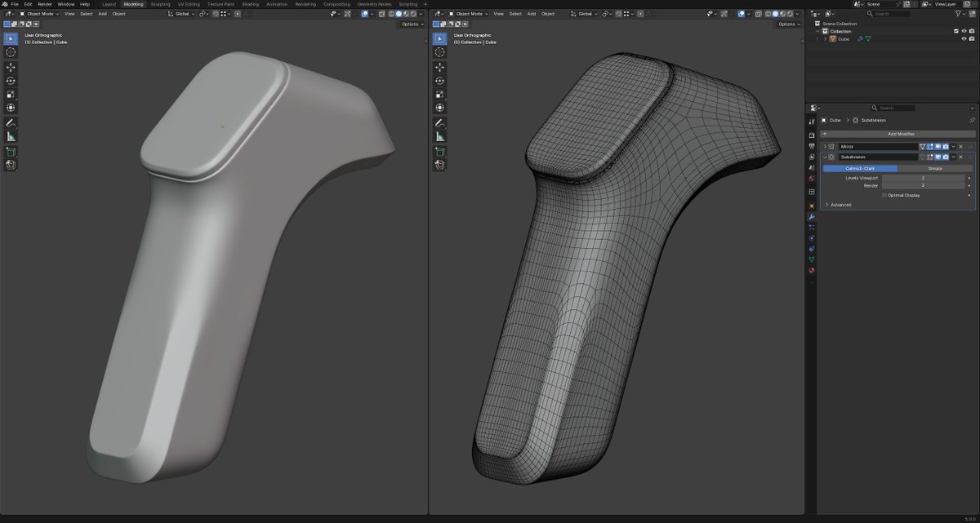Expand the Mirror modifier panel

825,146
